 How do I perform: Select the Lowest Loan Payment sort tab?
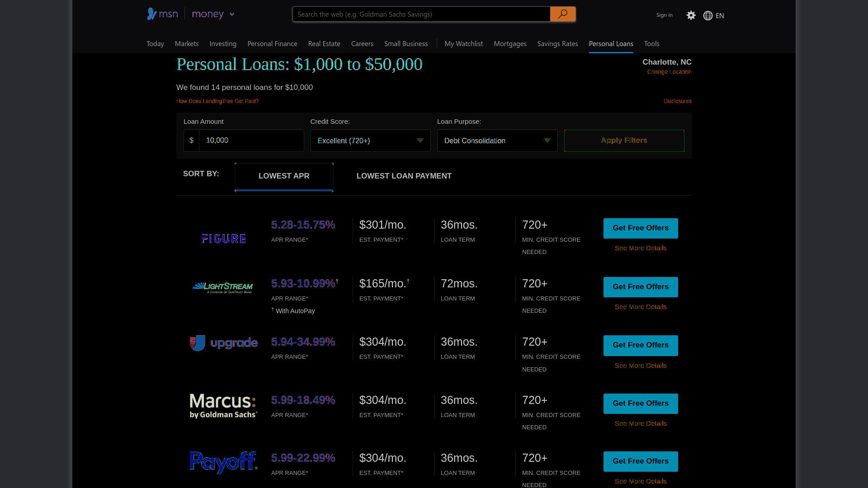tap(404, 176)
